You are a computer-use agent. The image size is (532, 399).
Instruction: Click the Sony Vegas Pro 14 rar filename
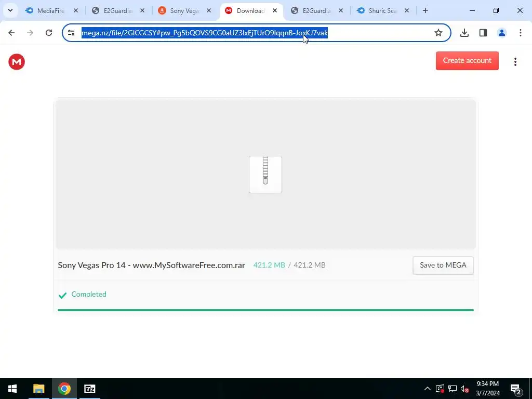151,265
